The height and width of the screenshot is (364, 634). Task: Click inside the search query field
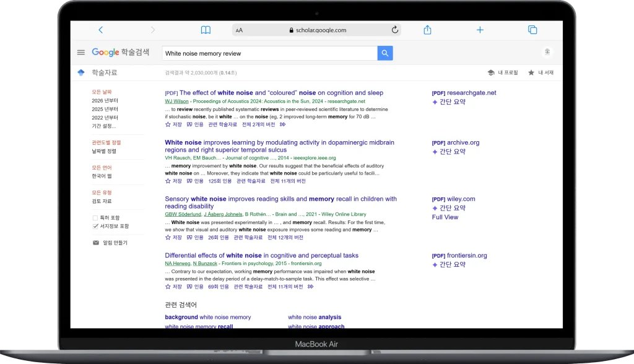tap(270, 53)
